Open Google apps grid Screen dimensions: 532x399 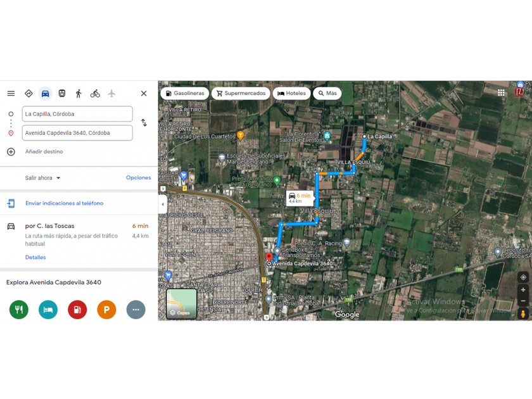[501, 92]
